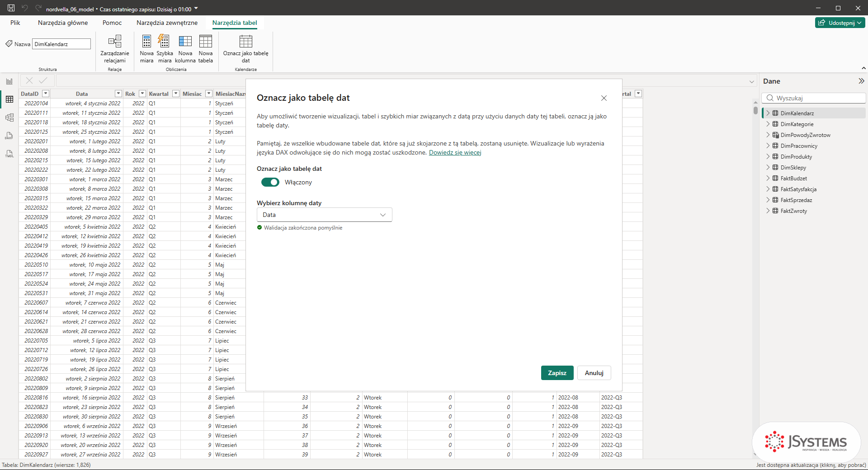
Task: Open the Dowiedz się więcej link
Action: [455, 152]
